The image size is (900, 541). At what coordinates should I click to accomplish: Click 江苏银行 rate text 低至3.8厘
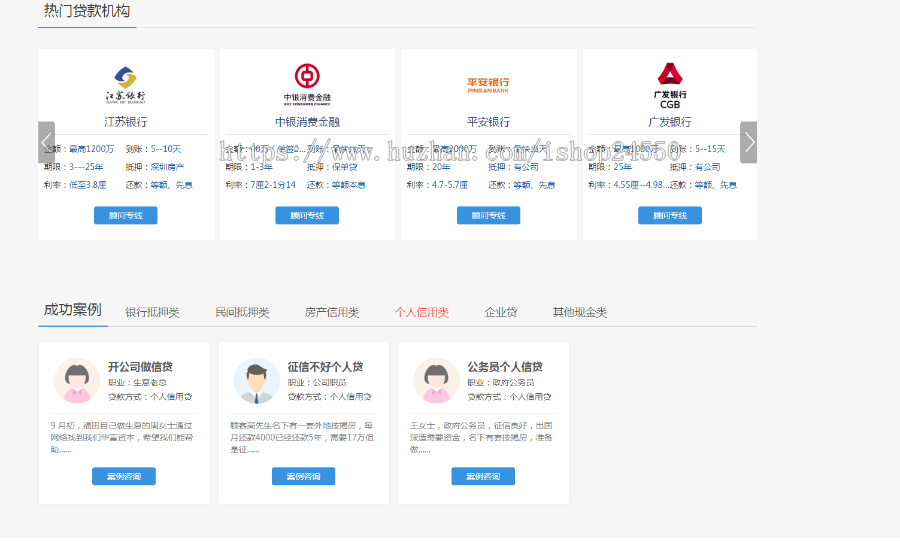(x=87, y=185)
